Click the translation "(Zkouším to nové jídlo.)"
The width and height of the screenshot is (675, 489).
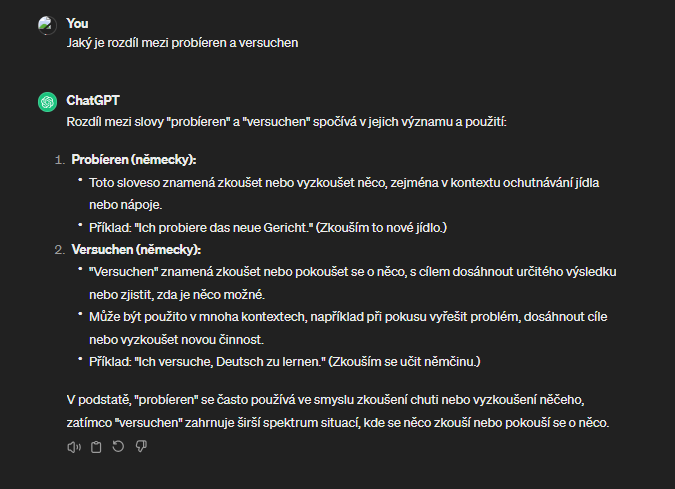click(x=381, y=227)
